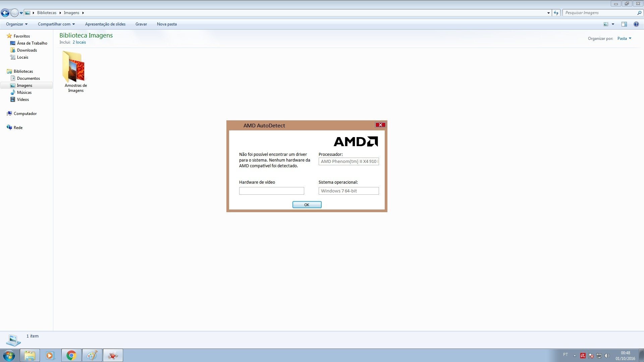Select Bibliotecas in navigation pane
The height and width of the screenshot is (362, 644).
click(23, 71)
